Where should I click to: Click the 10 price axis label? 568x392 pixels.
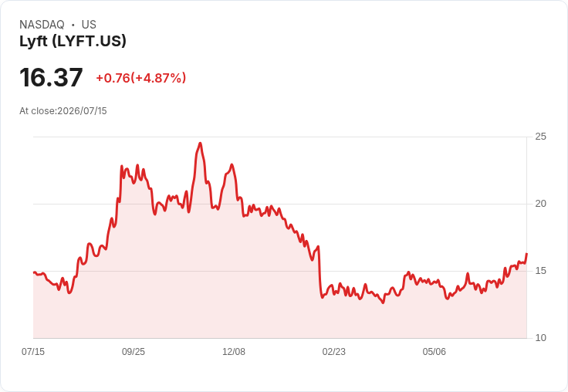point(540,338)
